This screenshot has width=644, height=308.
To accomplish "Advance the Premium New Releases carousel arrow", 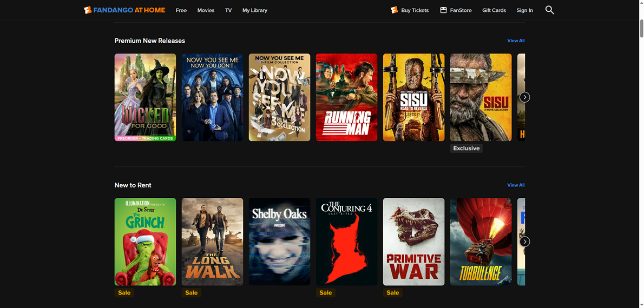I will click(524, 97).
